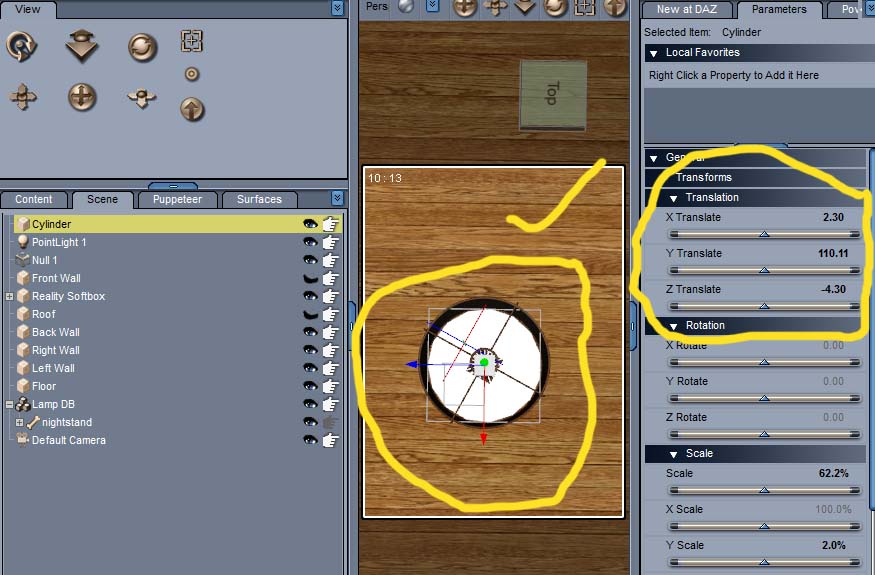
Task: Click the Y Translate slider handle
Action: 765,269
